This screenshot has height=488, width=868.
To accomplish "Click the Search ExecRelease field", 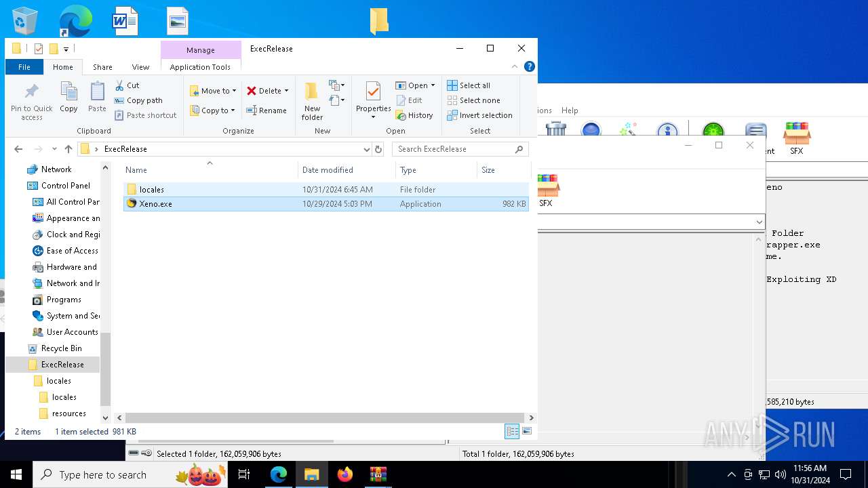I will click(x=460, y=149).
